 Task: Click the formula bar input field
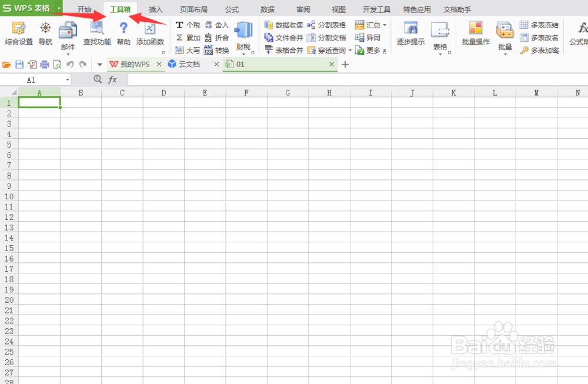tap(358, 79)
